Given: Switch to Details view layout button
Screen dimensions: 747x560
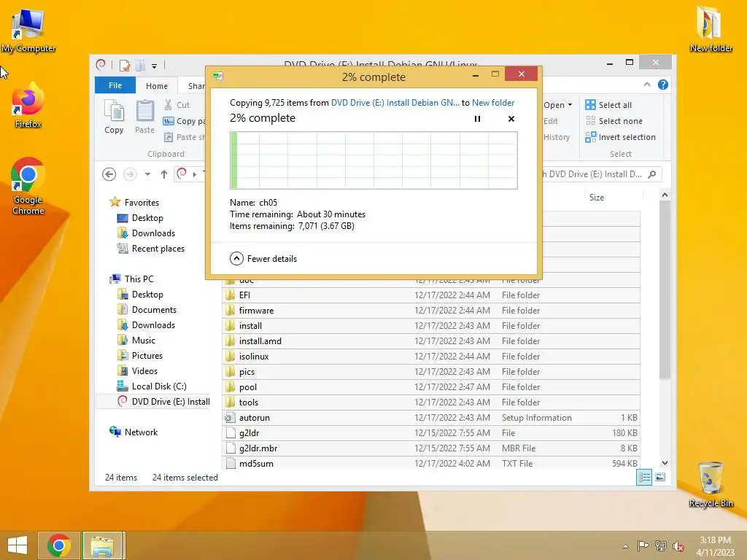Looking at the screenshot, I should [x=644, y=478].
